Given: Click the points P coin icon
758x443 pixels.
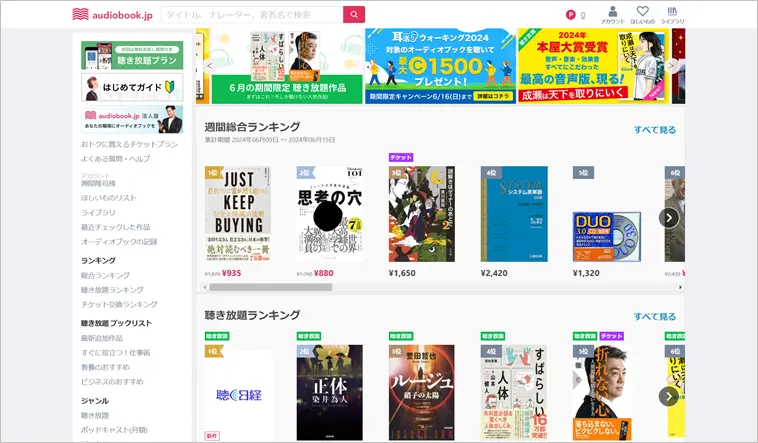Looking at the screenshot, I should [571, 15].
